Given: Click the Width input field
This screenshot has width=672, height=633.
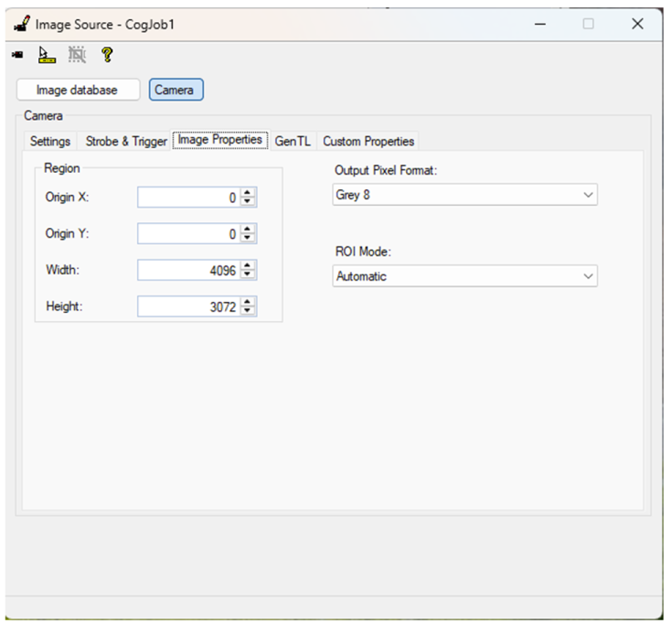Looking at the screenshot, I should click(187, 271).
